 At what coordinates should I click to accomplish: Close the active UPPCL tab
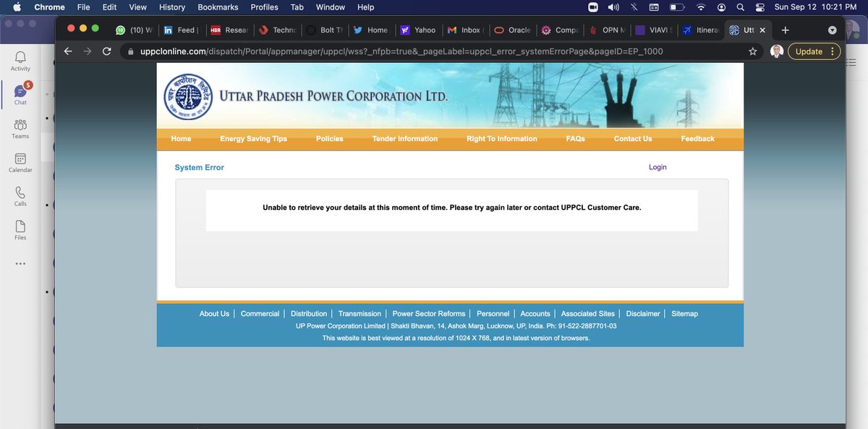pos(762,30)
